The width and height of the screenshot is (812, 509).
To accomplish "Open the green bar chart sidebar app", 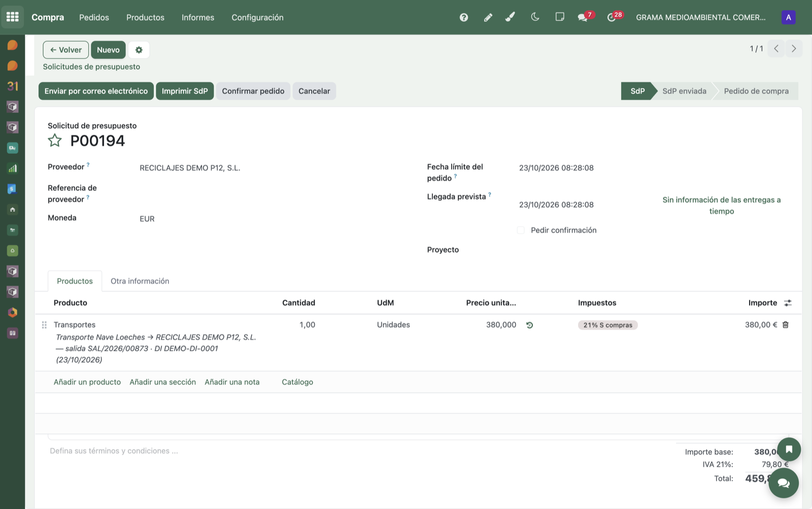I will click(x=13, y=169).
